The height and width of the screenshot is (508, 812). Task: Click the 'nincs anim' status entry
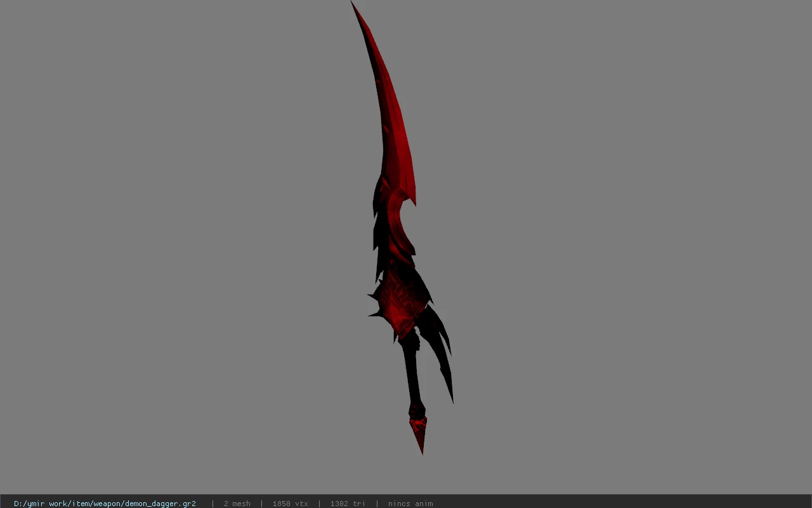410,504
